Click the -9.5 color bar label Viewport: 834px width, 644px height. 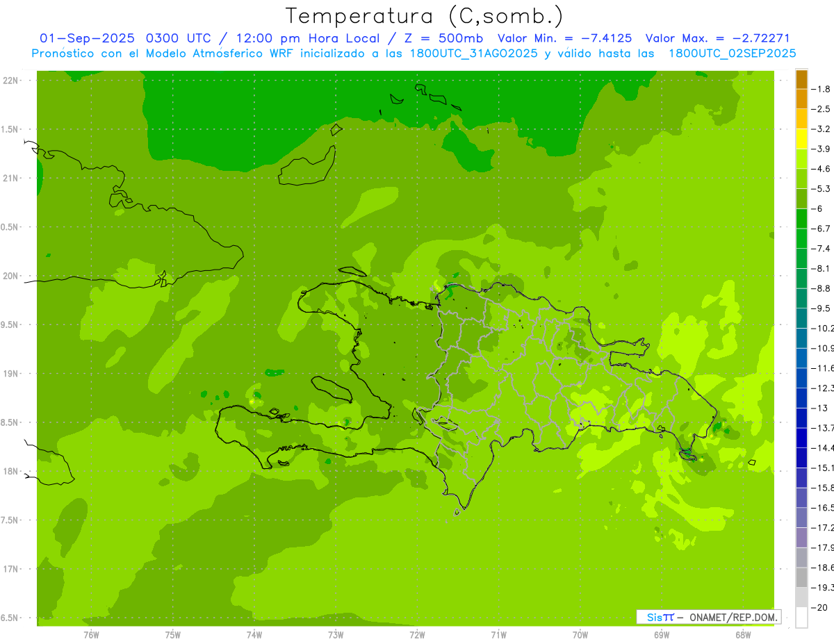(820, 308)
